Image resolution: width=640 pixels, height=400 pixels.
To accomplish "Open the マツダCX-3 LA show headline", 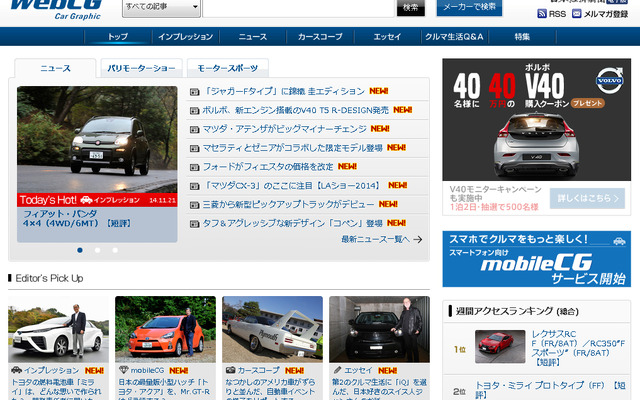I will (293, 186).
